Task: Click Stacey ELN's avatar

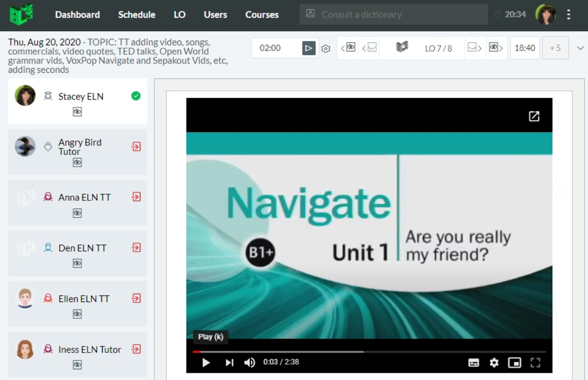Action: pos(25,96)
